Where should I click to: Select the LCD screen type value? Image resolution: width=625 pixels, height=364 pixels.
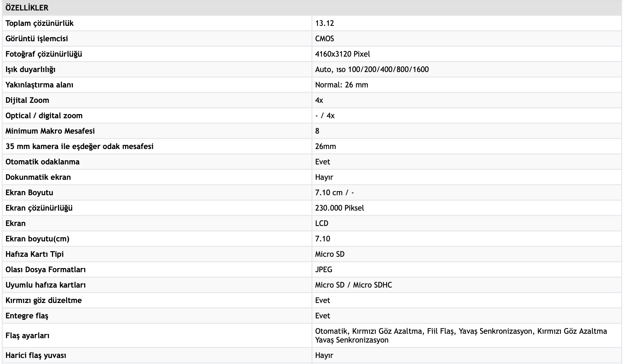(x=322, y=224)
